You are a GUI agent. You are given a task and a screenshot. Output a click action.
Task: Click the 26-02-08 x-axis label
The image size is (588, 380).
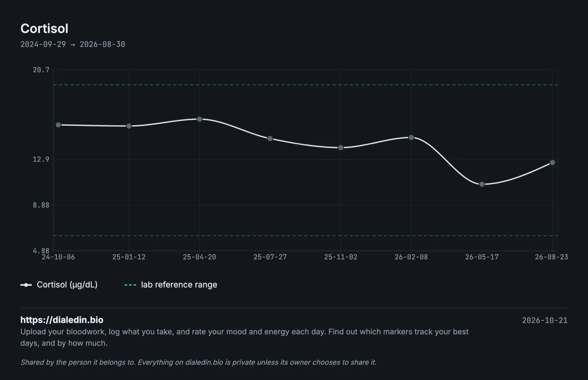(x=411, y=257)
